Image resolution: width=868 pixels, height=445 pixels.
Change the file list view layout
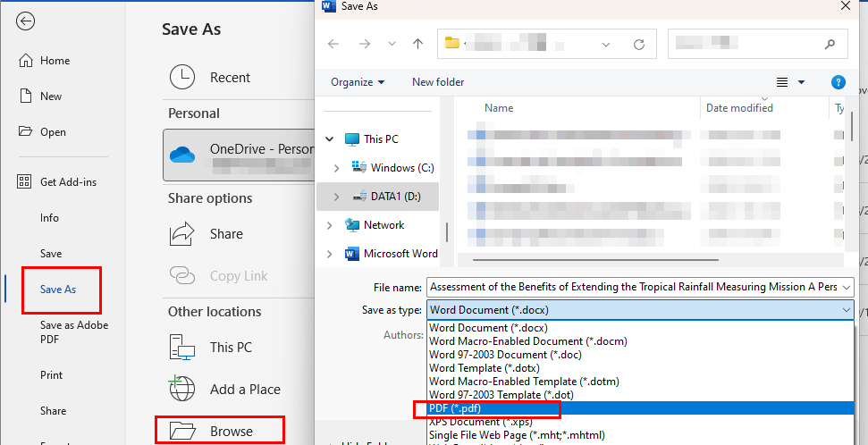click(781, 82)
